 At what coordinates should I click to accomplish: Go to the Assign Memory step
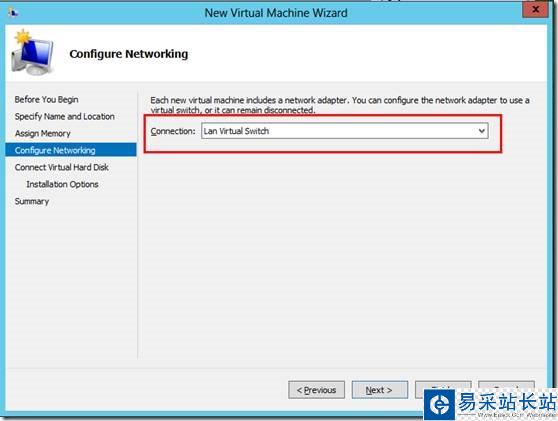[43, 133]
